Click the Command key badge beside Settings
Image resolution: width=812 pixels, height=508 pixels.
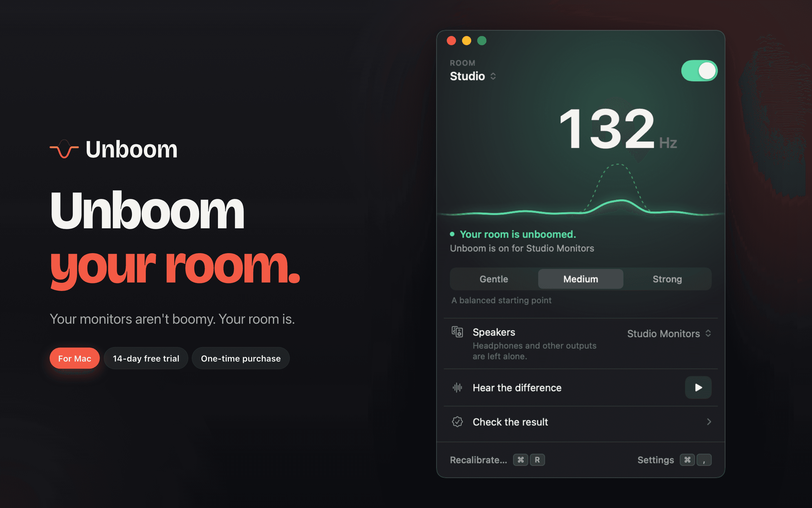click(x=687, y=460)
